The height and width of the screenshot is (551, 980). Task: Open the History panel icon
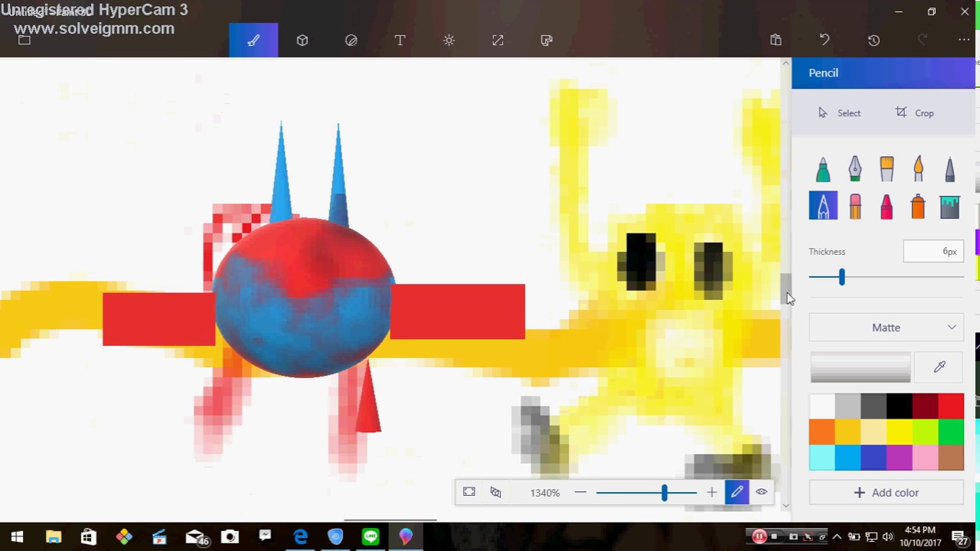pyautogui.click(x=874, y=41)
